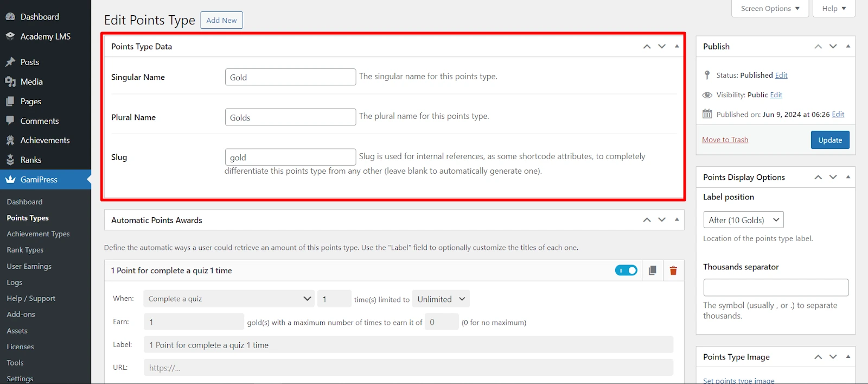
Task: Click the Singular Name input field
Action: (290, 77)
